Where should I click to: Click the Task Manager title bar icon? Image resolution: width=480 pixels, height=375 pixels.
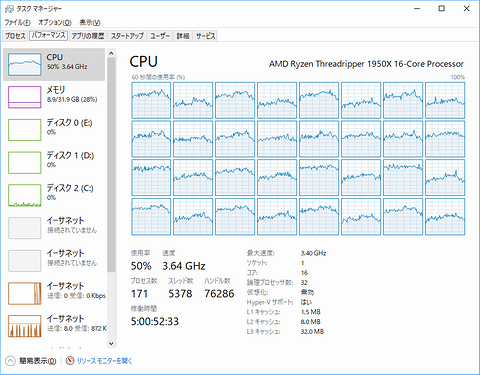(9, 9)
